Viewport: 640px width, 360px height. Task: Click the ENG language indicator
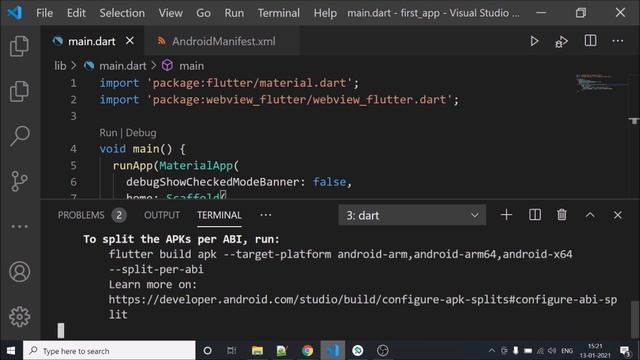pos(567,351)
